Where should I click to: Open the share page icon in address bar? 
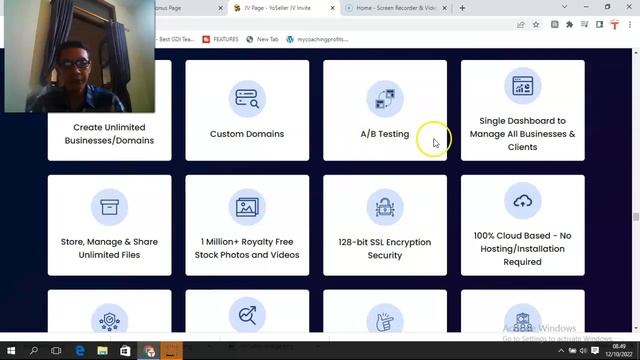(520, 25)
